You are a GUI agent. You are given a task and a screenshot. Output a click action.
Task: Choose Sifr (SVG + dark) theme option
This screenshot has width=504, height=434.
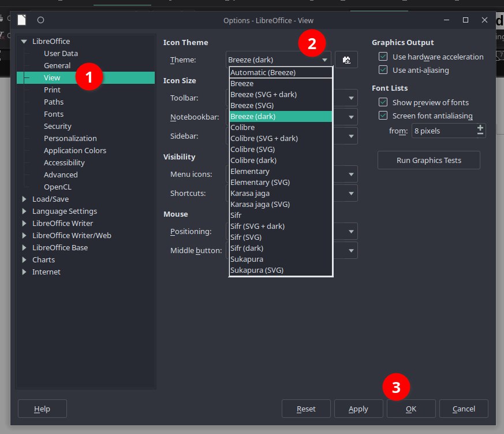coord(281,226)
